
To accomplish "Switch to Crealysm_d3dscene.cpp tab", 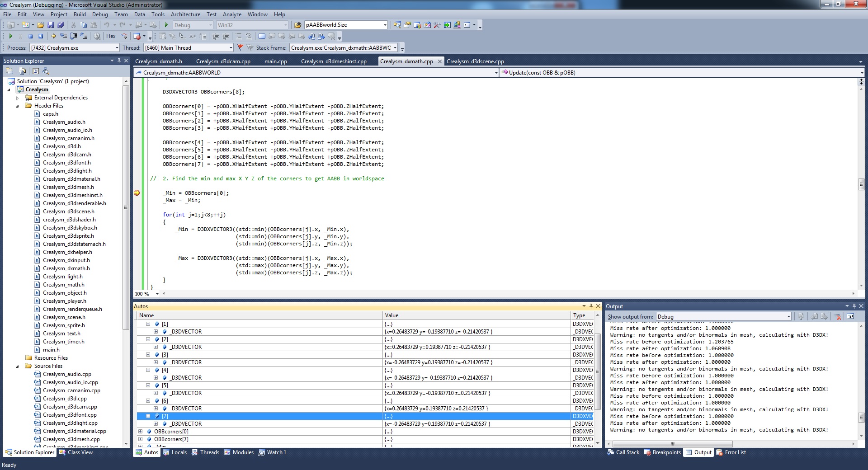I will pyautogui.click(x=475, y=61).
